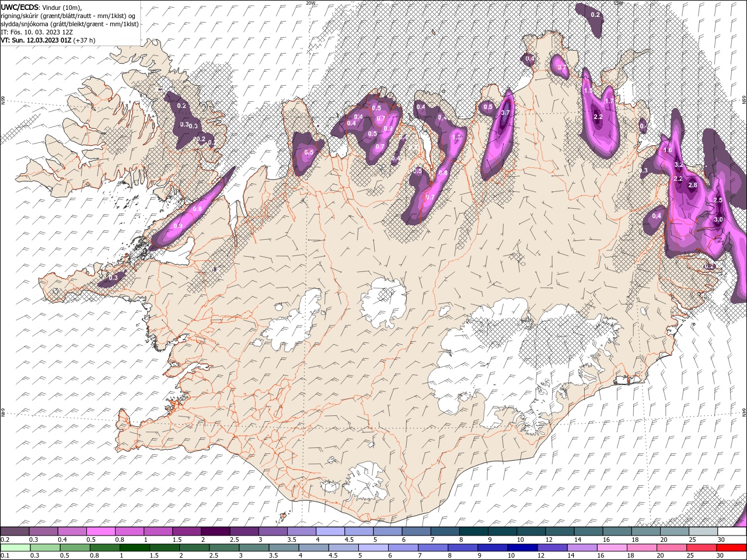Select the bright red 30 swatch in bottom legend row
Image resolution: width=747 pixels, height=560 pixels.
(x=731, y=547)
